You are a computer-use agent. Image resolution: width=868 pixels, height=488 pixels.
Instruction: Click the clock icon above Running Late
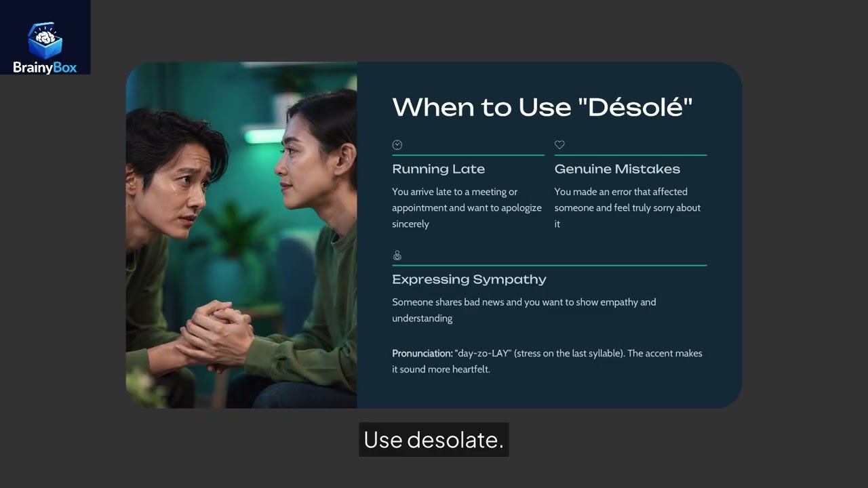pos(397,144)
